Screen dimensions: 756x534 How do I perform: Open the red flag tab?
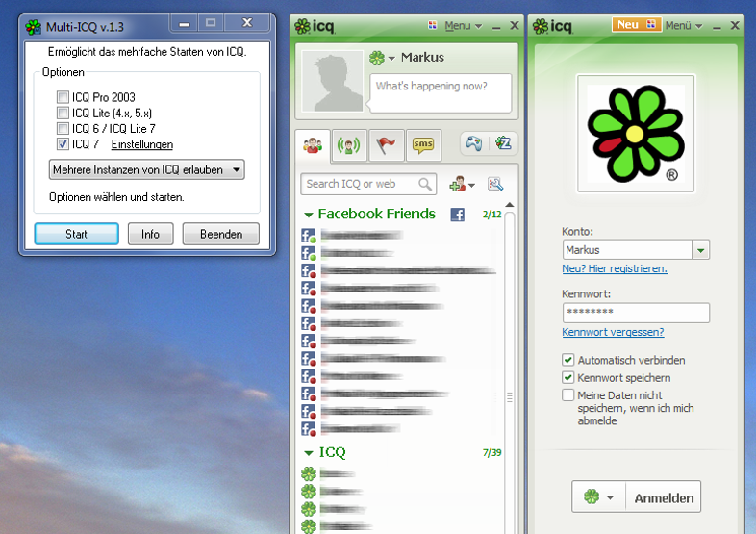pos(386,146)
